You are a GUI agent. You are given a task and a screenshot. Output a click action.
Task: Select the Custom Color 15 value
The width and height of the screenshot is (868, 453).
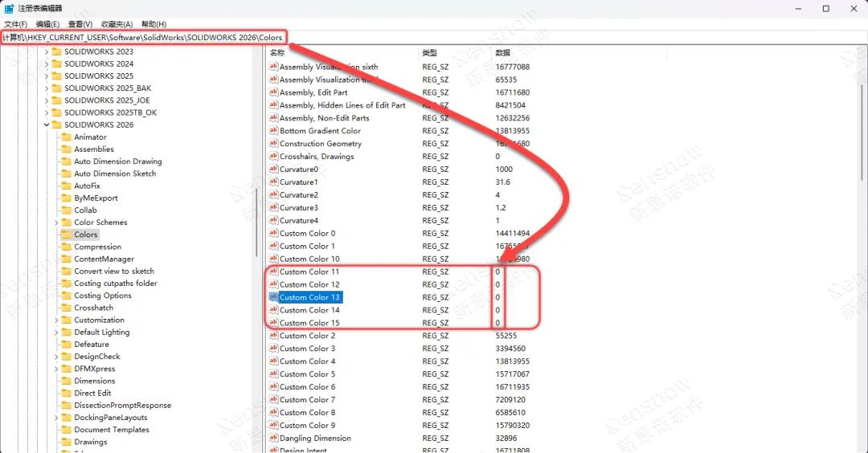point(309,323)
